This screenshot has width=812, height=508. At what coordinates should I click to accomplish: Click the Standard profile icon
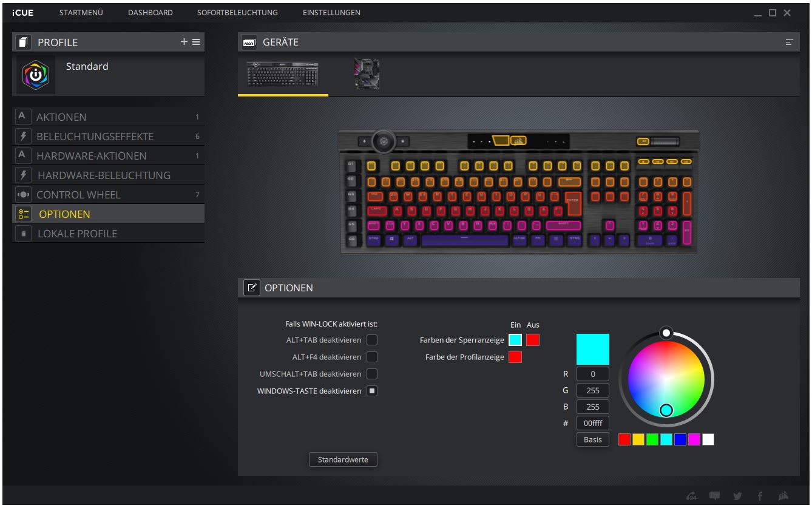pyautogui.click(x=36, y=75)
